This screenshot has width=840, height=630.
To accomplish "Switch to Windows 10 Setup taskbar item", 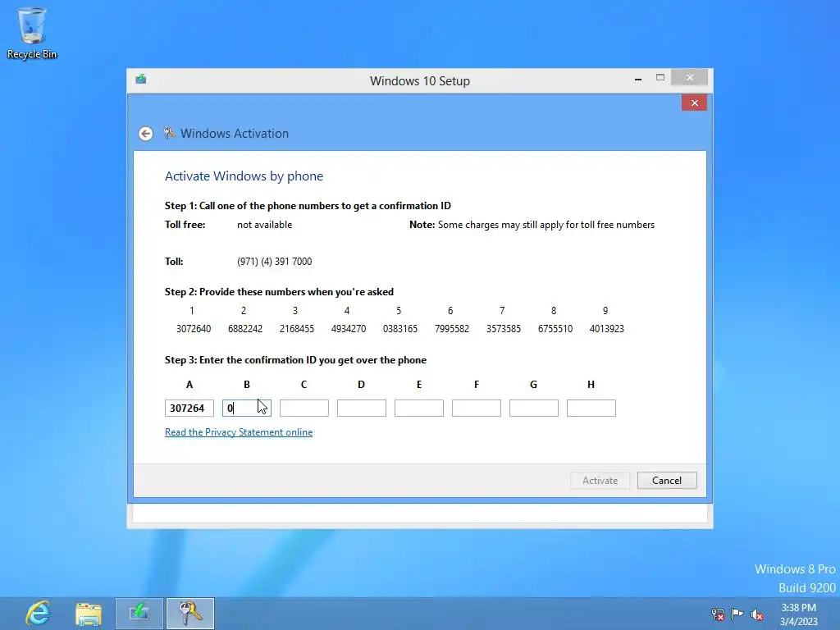I will [x=139, y=614].
